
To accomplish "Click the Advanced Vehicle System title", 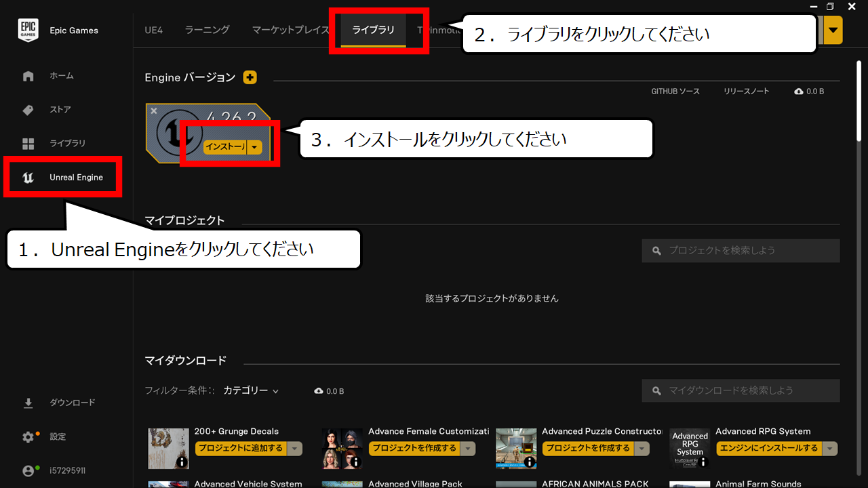I will click(x=248, y=483).
